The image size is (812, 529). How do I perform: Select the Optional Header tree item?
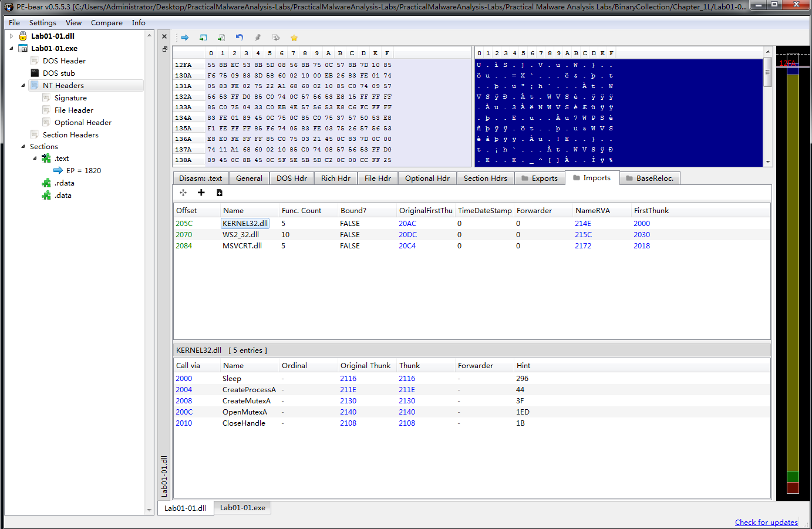[83, 122]
